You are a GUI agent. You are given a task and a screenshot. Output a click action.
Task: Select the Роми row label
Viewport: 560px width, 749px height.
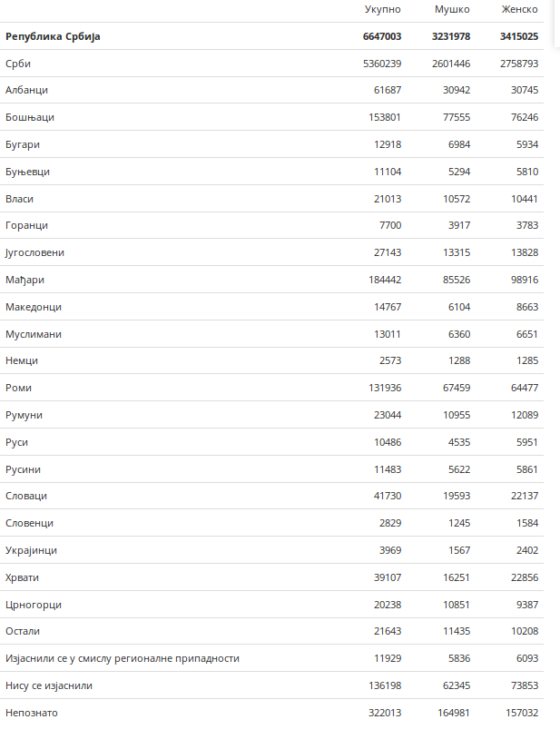[19, 388]
